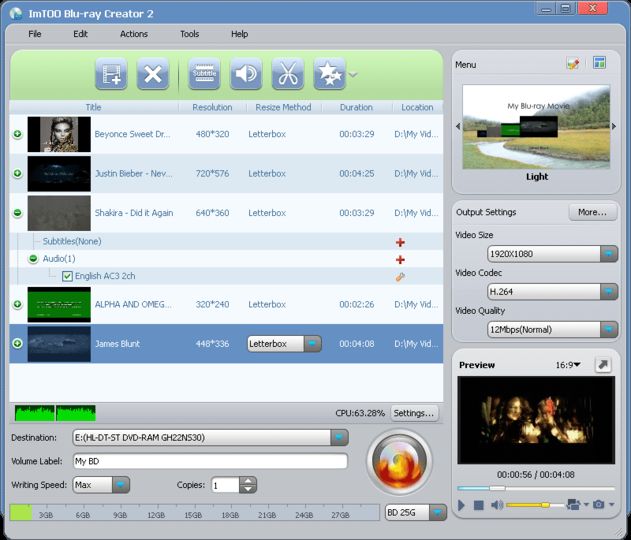Click the preview seek progress bar
Image resolution: width=631 pixels, height=540 pixels.
(536, 488)
